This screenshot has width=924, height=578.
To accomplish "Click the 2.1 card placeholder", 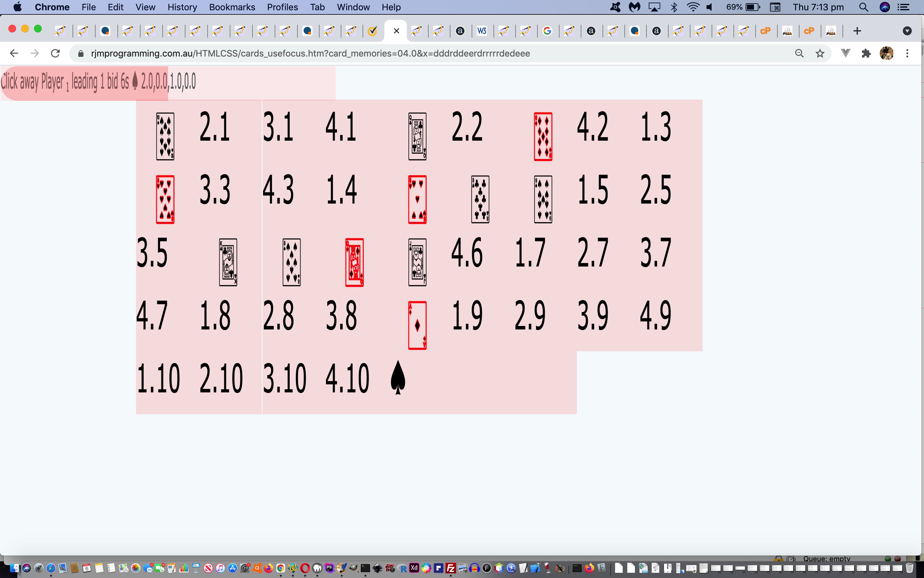I will [x=215, y=127].
